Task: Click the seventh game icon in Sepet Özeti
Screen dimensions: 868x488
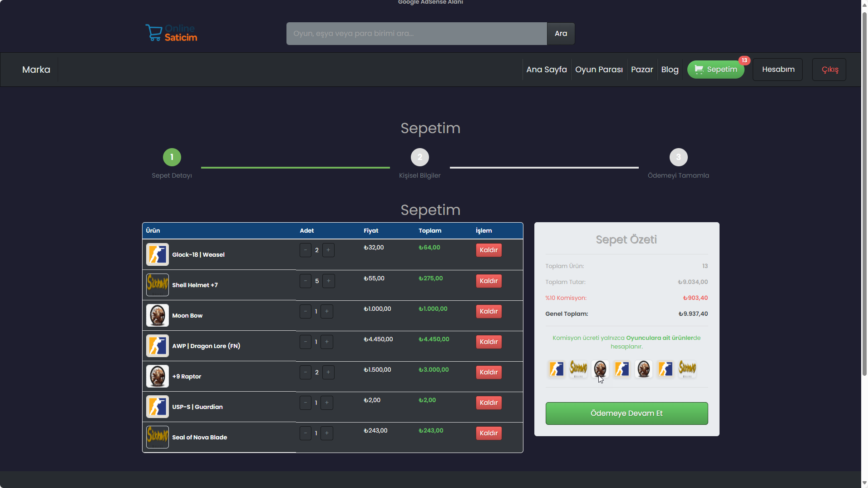Action: click(687, 368)
